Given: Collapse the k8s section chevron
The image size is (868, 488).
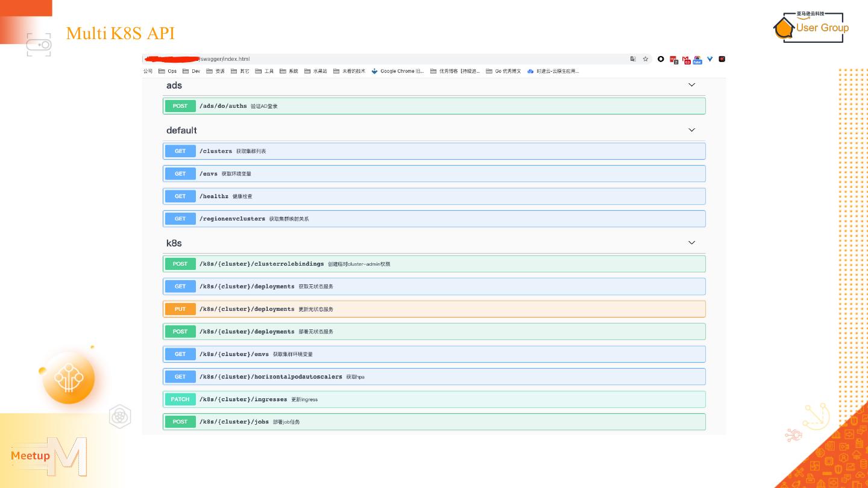Looking at the screenshot, I should tap(691, 243).
